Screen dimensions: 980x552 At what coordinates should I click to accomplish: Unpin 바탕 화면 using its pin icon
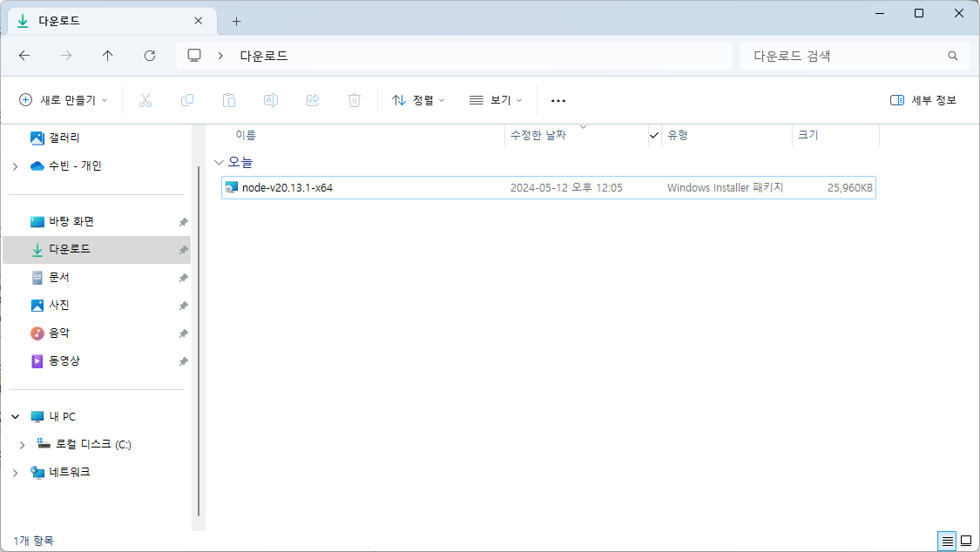[x=183, y=222]
